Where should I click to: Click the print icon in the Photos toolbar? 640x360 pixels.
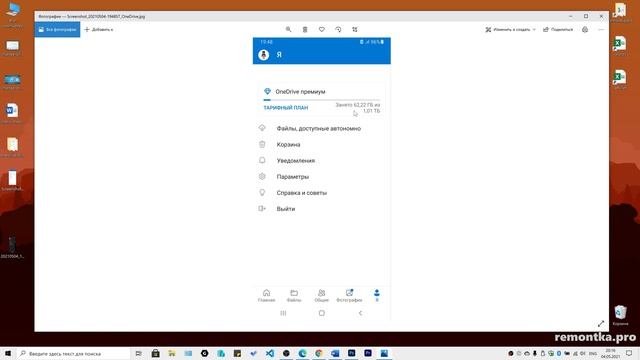pos(585,29)
